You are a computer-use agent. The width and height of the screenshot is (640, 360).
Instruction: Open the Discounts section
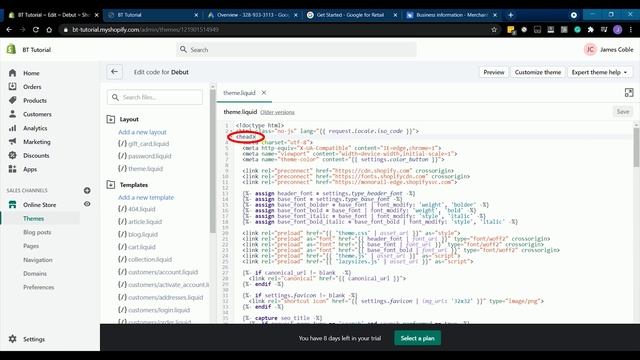(36, 156)
